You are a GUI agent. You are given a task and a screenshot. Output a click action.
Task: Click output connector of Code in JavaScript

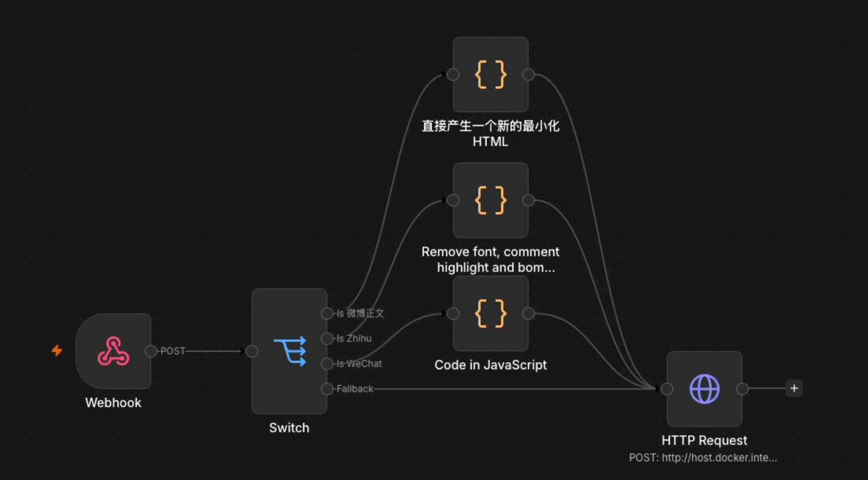click(x=528, y=313)
